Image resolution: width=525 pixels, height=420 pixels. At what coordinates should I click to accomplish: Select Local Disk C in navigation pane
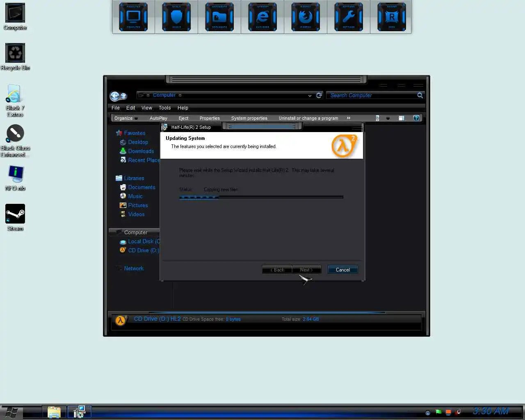(x=140, y=241)
